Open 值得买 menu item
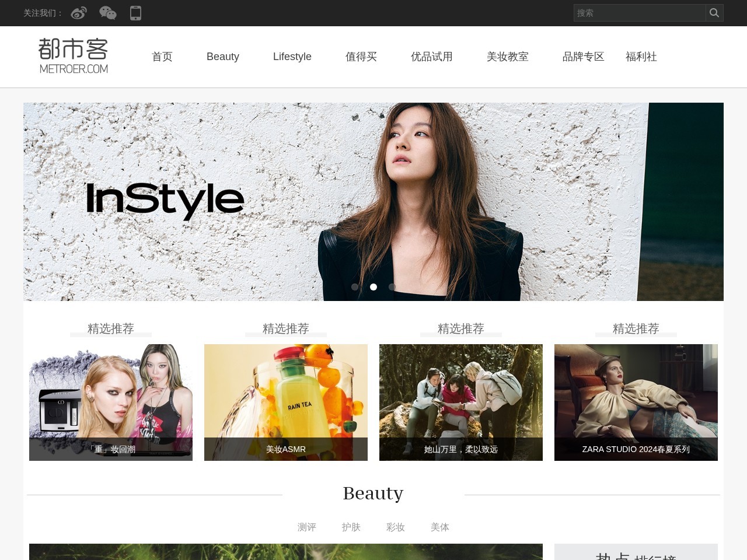 coord(361,57)
